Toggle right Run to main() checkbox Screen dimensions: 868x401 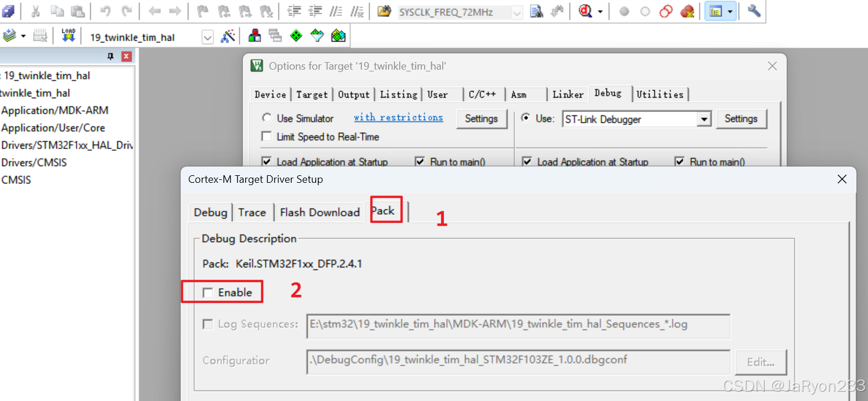(x=680, y=162)
